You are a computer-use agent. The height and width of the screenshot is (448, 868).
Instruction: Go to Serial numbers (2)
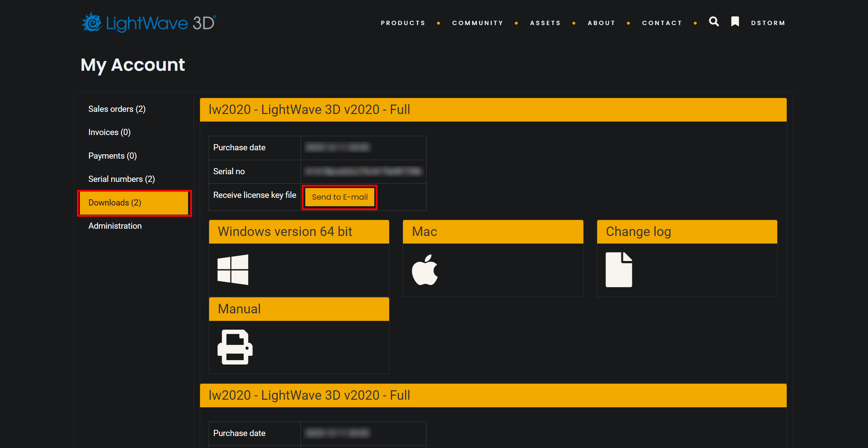(122, 179)
